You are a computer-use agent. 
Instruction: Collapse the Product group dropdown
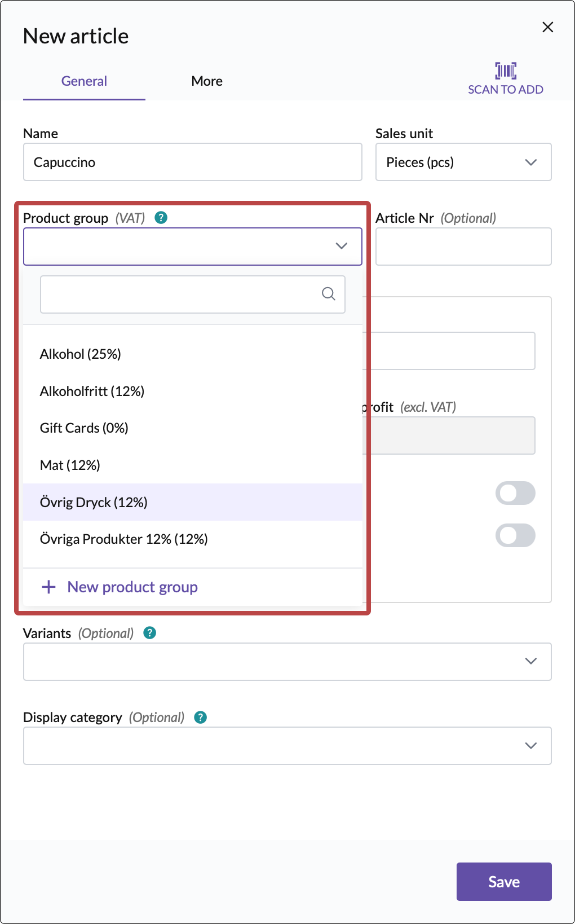click(x=341, y=246)
